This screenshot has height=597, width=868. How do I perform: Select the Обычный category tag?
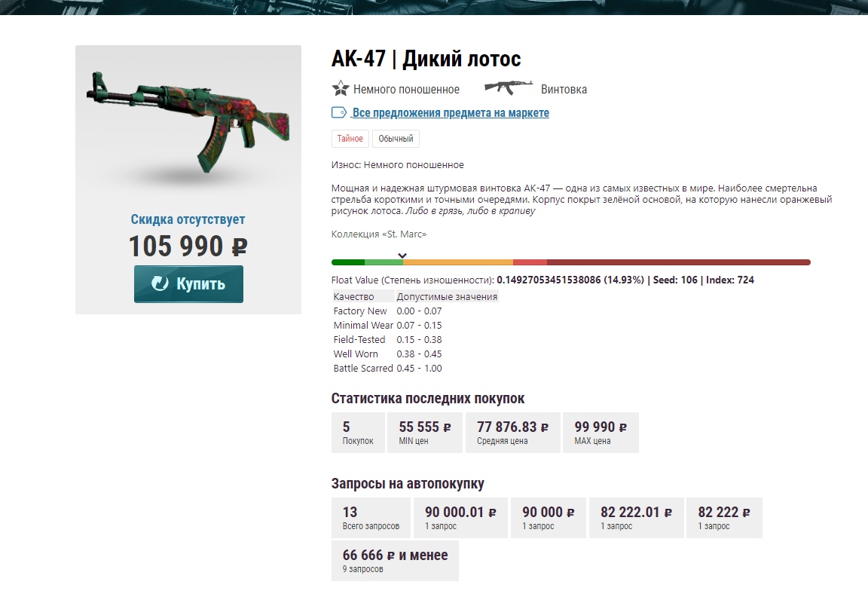[x=396, y=139]
